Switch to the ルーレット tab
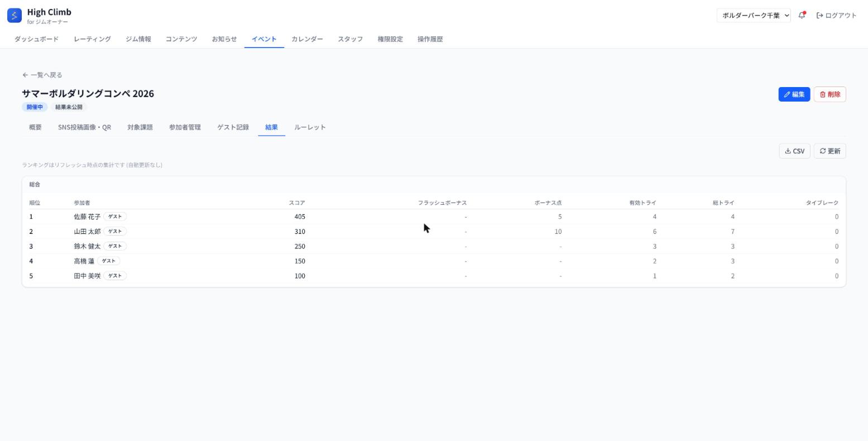Viewport: 868px width, 441px height. tap(310, 127)
